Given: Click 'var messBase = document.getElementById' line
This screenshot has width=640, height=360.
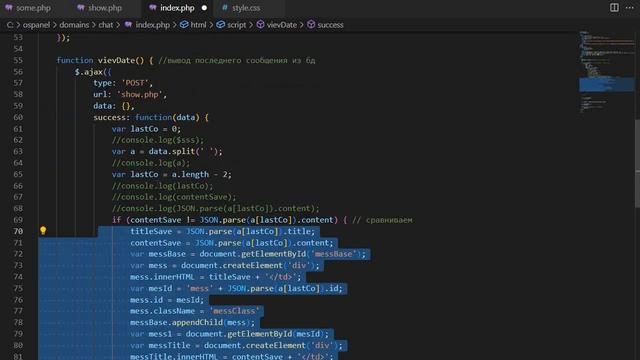Looking at the screenshot, I should (248, 254).
